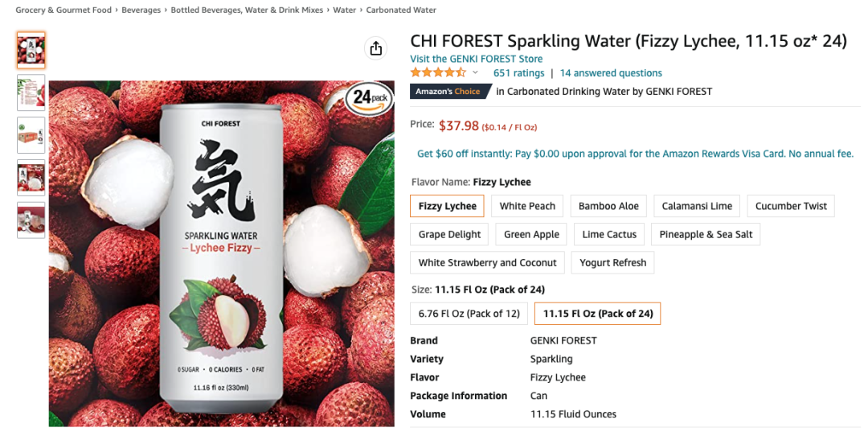
Task: Click the Amazon's Choice badge
Action: [x=448, y=92]
